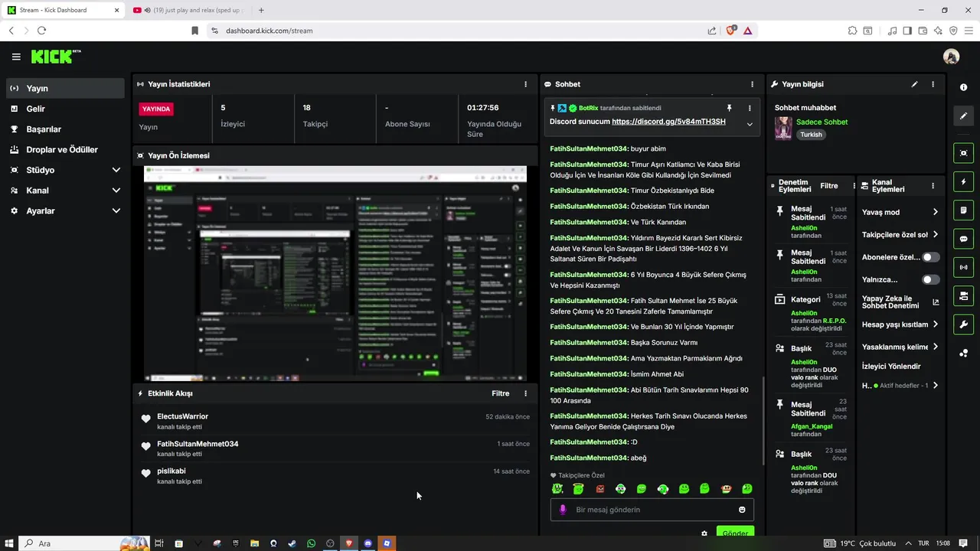Open WhatsApp from the taskbar
Screen dimensions: 980x551
pyautogui.click(x=311, y=543)
